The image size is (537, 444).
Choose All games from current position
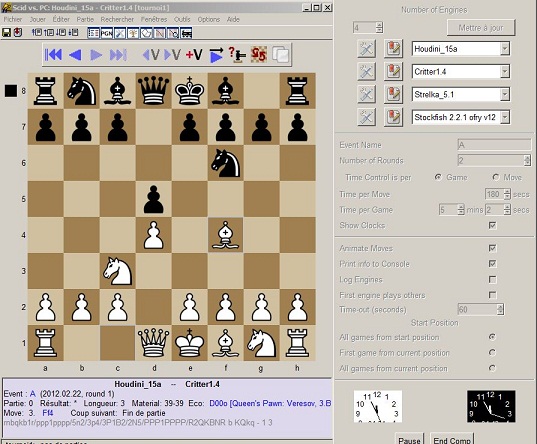click(492, 368)
